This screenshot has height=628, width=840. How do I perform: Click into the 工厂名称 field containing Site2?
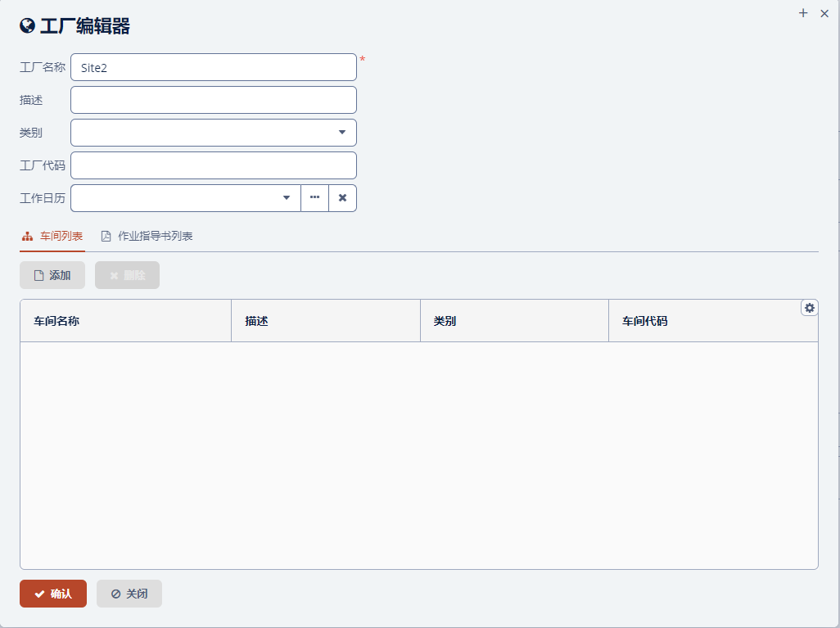pyautogui.click(x=213, y=67)
